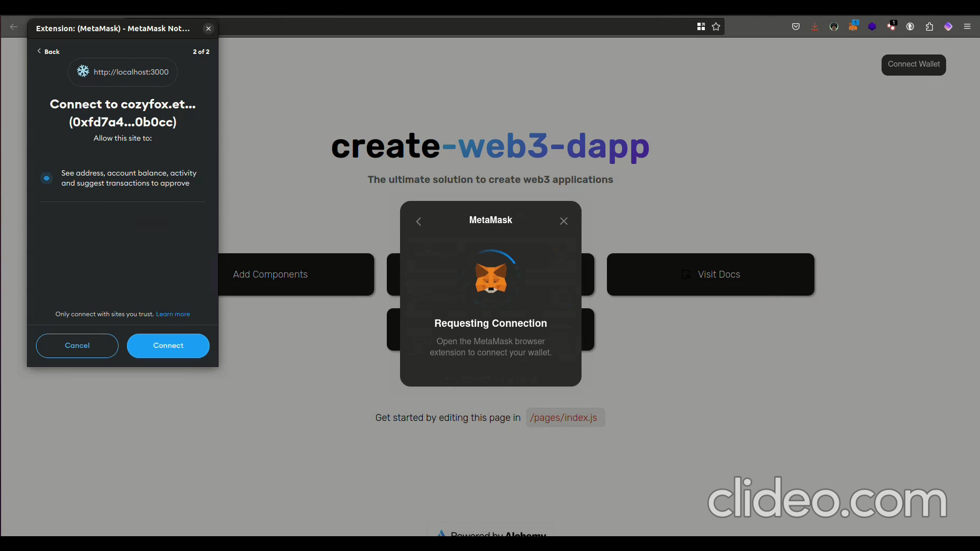The image size is (980, 551).
Task: Open the purple diamond extension
Action: 948,26
